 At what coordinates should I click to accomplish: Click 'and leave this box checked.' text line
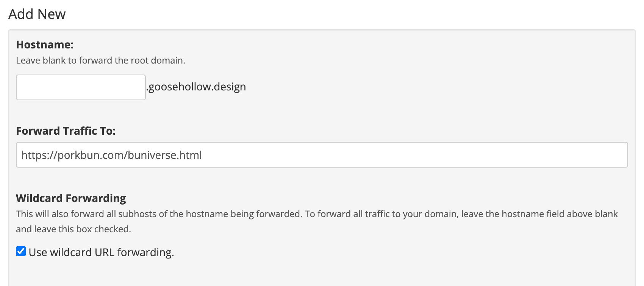(x=73, y=229)
